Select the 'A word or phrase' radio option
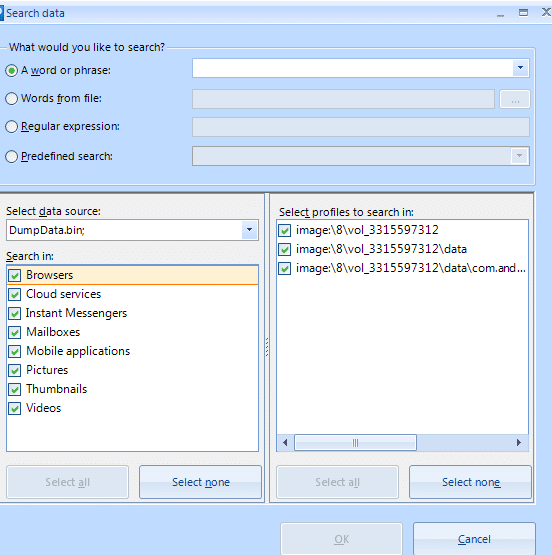The image size is (552, 555). pyautogui.click(x=11, y=70)
